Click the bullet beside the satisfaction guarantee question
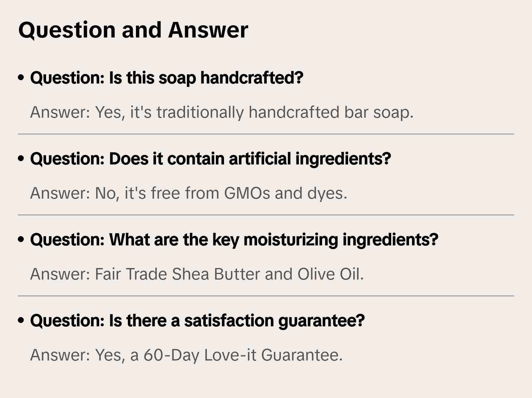The width and height of the screenshot is (532, 398). 21,321
